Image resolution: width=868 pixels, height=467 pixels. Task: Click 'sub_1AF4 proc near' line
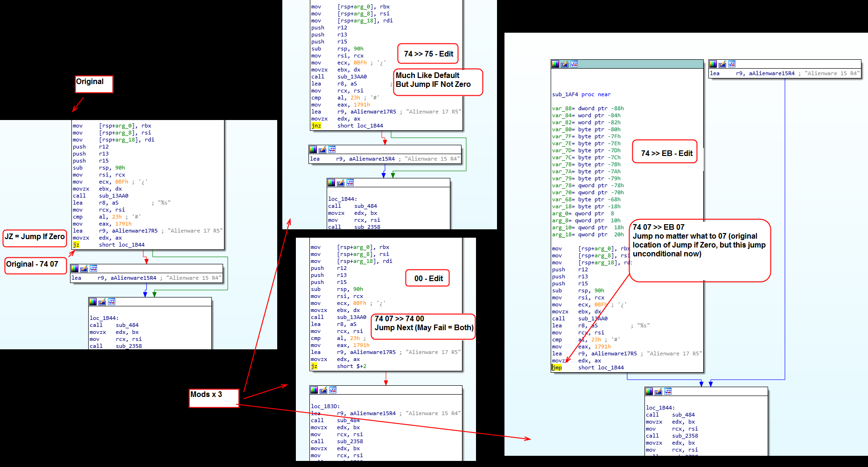click(x=581, y=94)
